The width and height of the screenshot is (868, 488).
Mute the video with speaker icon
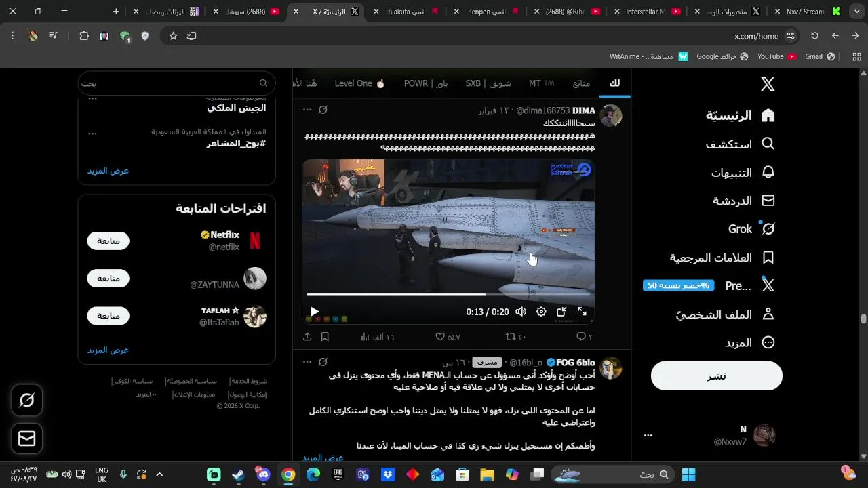tap(521, 312)
